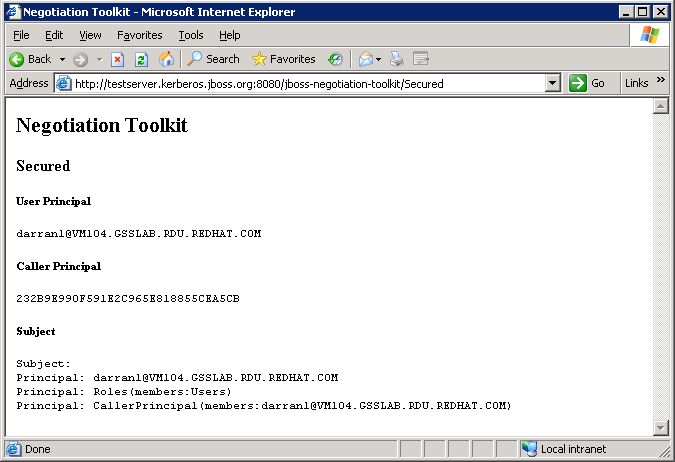Open the Tools menu

[190, 35]
